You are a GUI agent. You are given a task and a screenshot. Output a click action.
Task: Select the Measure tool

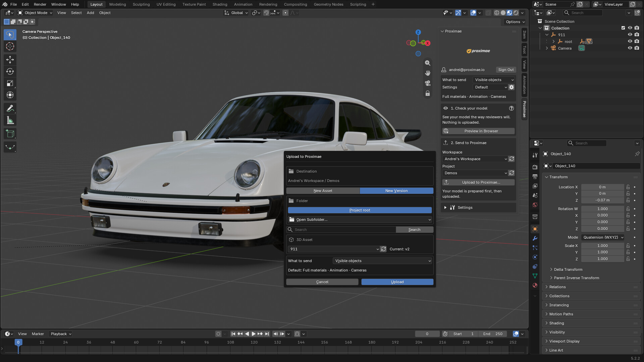coord(10,120)
